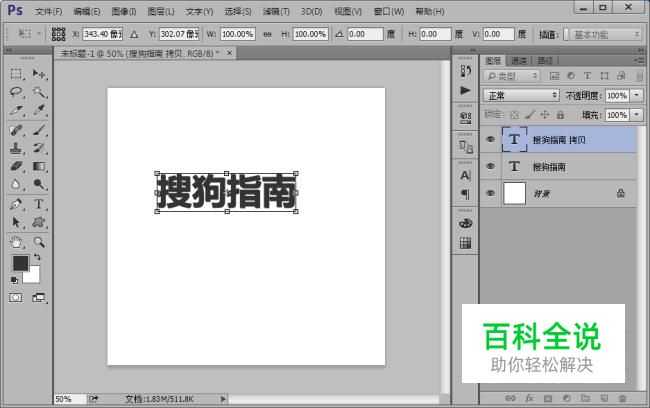Screen dimensions: 650x408
Task: Open the 不透明度 opacity slider arrow
Action: click(636, 96)
